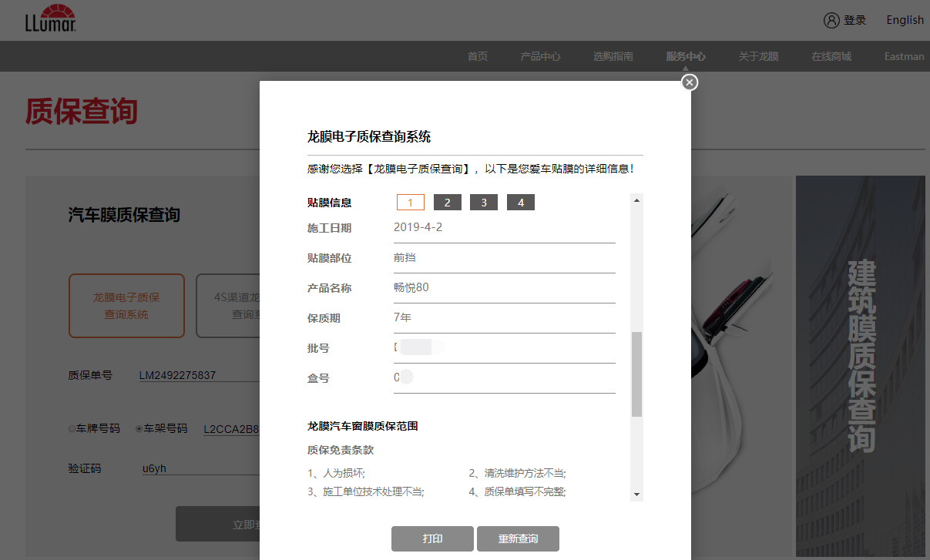Select the 车牌号码 radio button
The width and height of the screenshot is (930, 560).
coord(72,429)
